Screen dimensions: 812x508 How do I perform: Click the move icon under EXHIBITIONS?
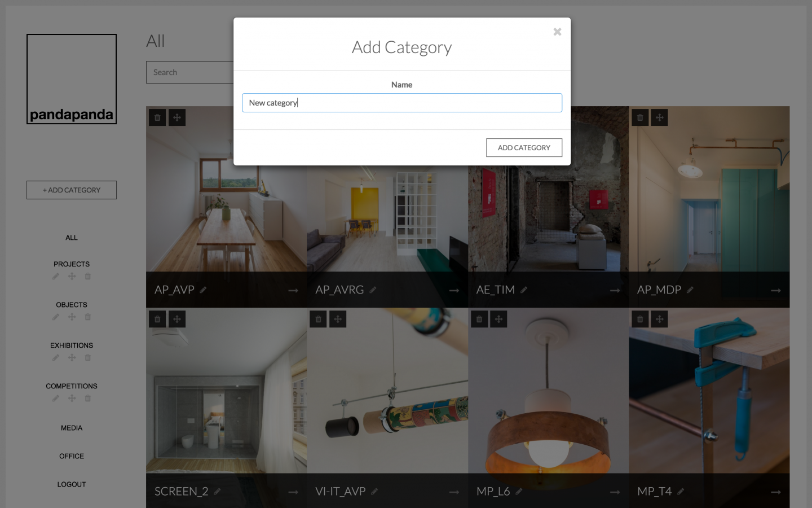point(72,358)
